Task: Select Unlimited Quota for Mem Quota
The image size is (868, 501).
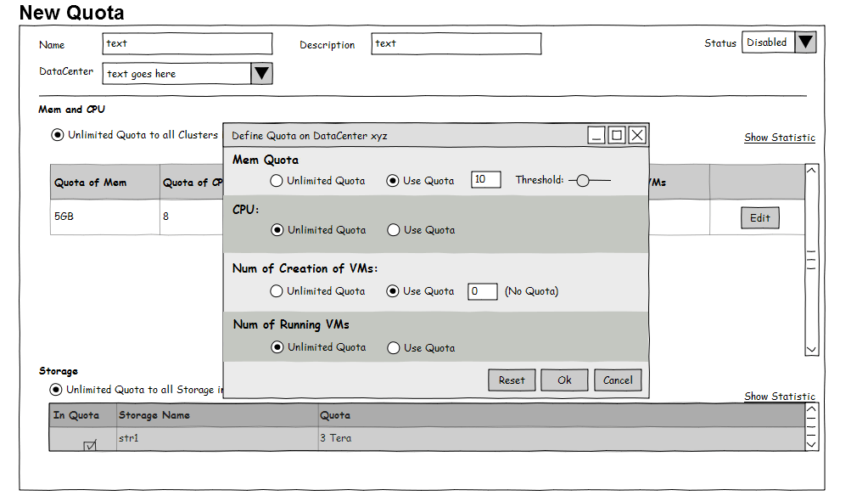Action: (x=277, y=181)
